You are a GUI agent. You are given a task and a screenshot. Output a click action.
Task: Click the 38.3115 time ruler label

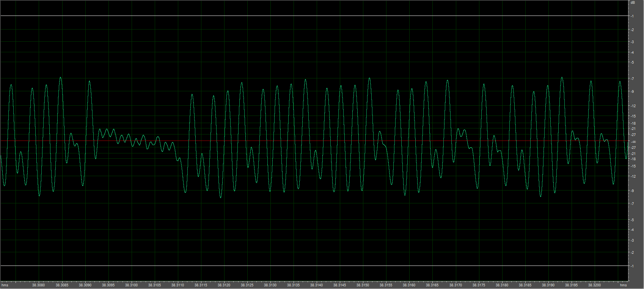pyautogui.click(x=201, y=285)
